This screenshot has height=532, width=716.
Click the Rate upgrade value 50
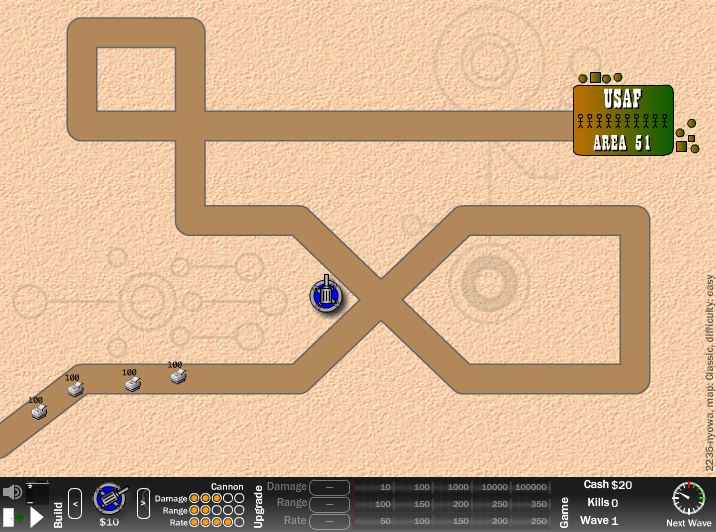click(x=386, y=521)
